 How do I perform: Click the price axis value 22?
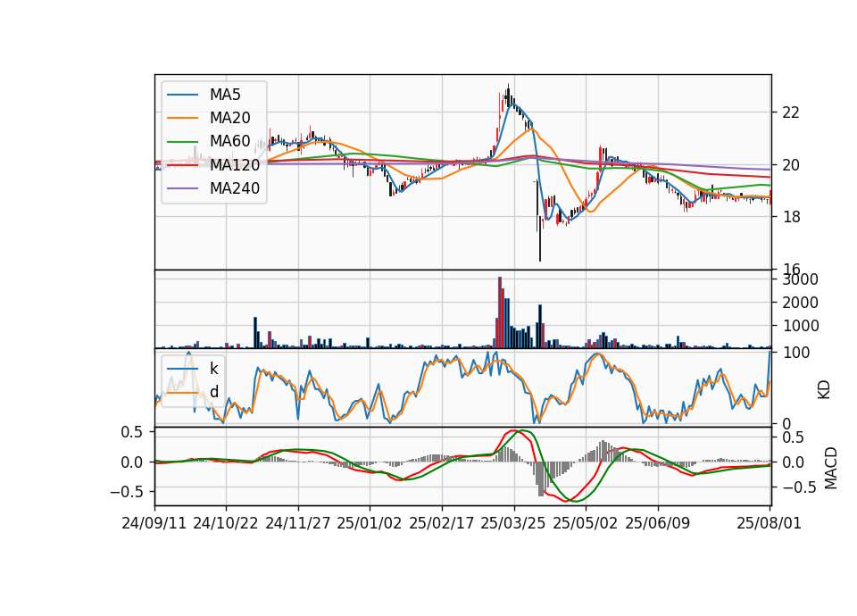[791, 112]
